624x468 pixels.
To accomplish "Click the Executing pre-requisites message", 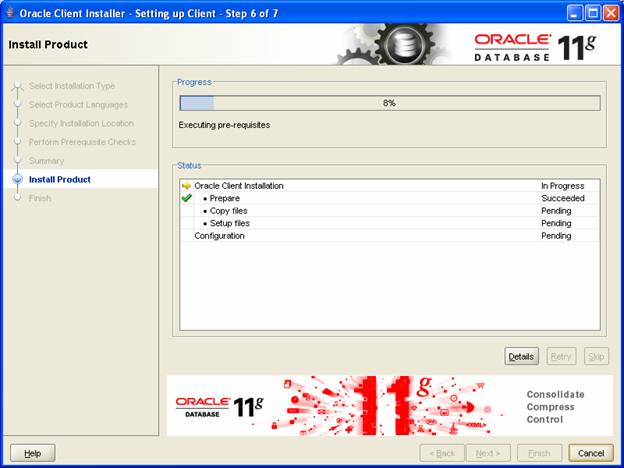I will (224, 125).
